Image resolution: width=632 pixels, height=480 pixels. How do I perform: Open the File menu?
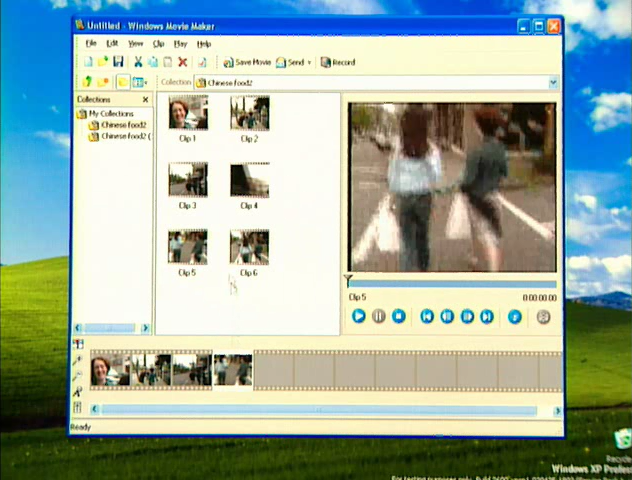pyautogui.click(x=91, y=44)
